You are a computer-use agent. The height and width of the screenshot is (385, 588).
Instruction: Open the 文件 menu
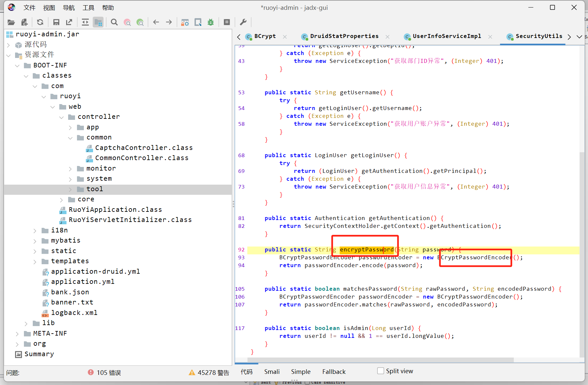[x=29, y=8]
